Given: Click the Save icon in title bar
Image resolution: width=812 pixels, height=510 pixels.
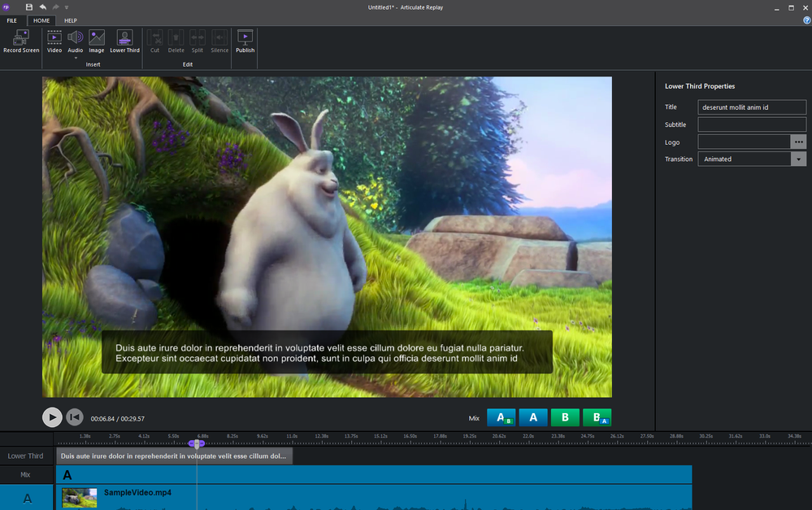Looking at the screenshot, I should (x=29, y=7).
